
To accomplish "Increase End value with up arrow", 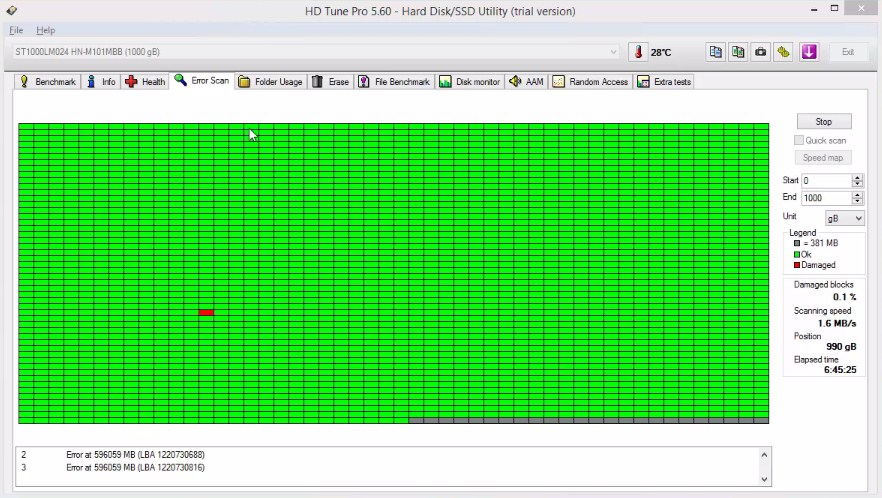I will [x=857, y=195].
